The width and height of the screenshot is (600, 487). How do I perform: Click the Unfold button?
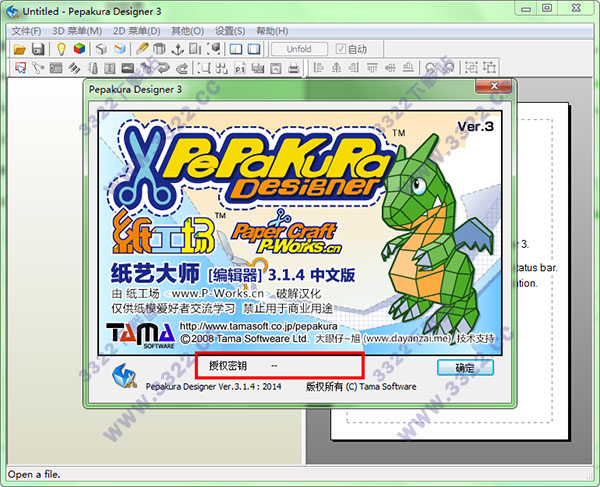click(x=299, y=49)
